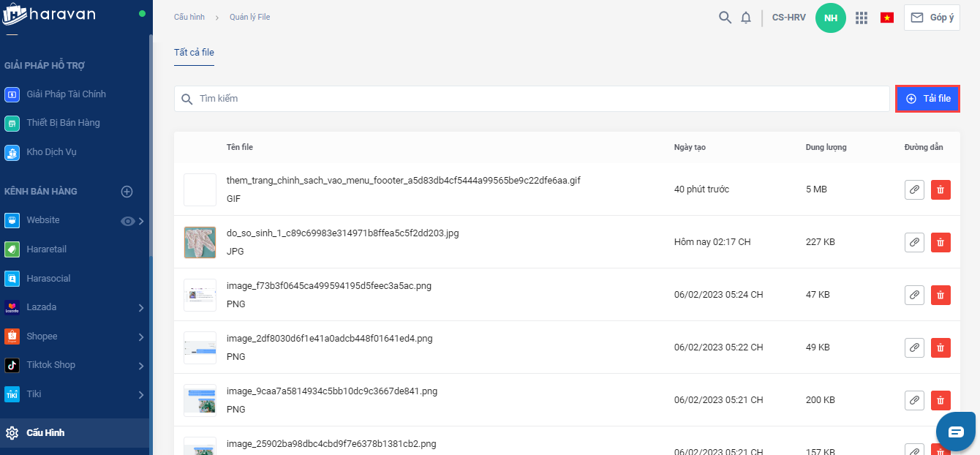The width and height of the screenshot is (980, 455).
Task: Delete the image_f73b3f0645 PNG file
Action: (941, 295)
